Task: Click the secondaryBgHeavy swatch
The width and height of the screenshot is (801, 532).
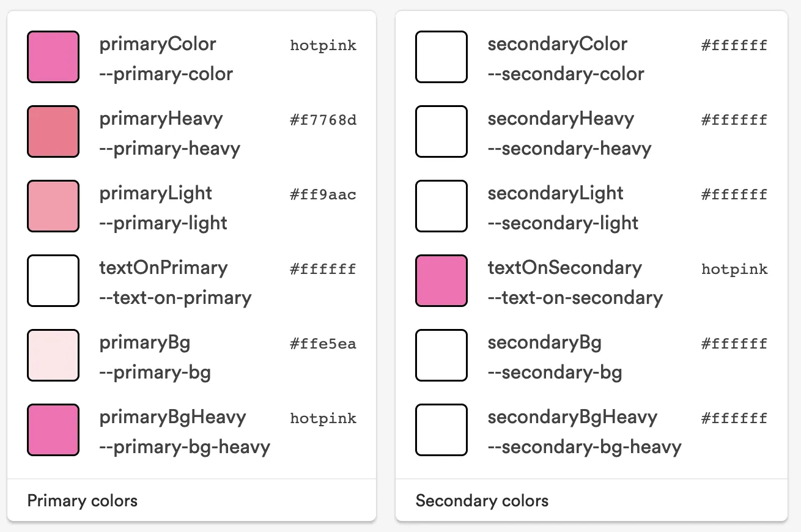Action: click(441, 430)
